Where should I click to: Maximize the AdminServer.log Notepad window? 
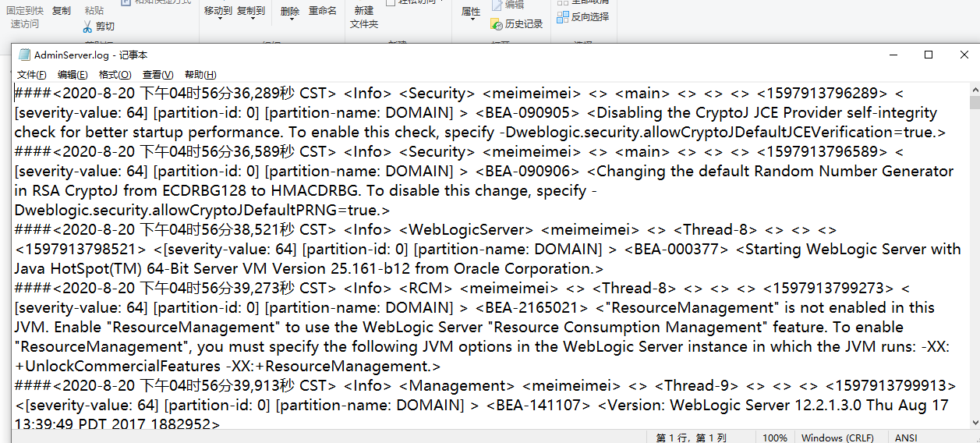pyautogui.click(x=929, y=55)
